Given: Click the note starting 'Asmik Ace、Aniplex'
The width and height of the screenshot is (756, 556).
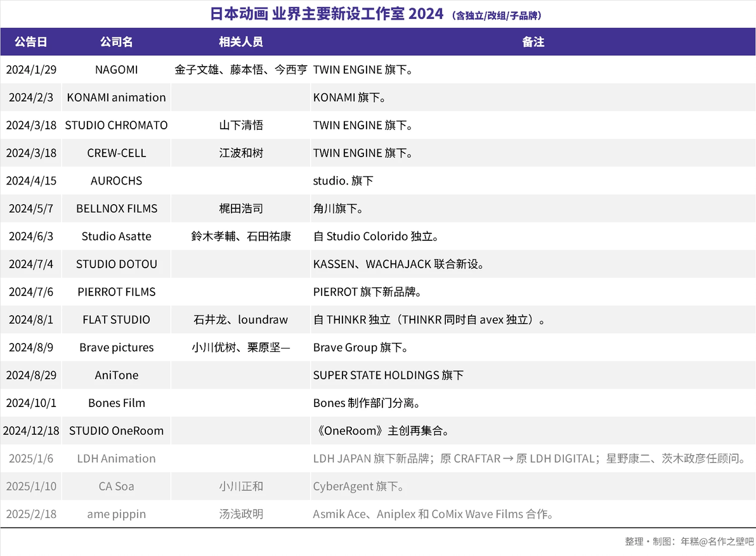Looking at the screenshot, I should click(x=433, y=514).
